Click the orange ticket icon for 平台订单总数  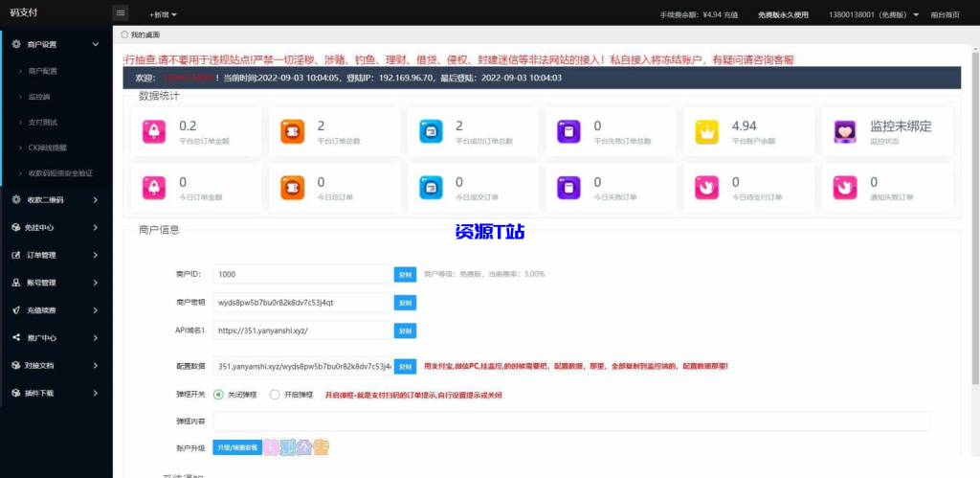click(x=293, y=131)
